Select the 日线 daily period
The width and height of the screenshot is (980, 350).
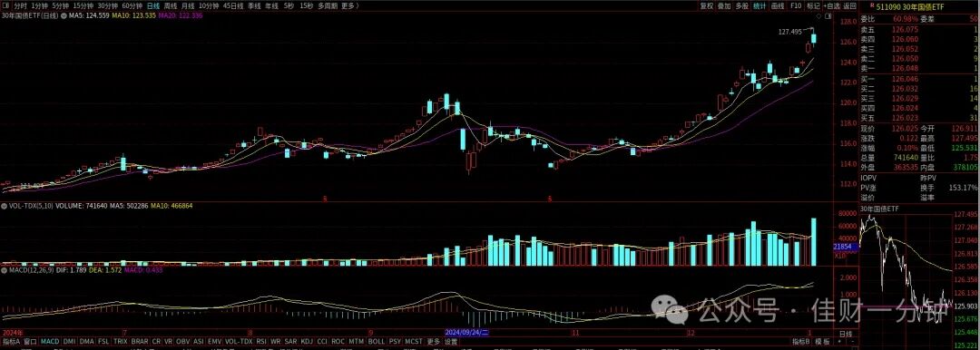153,5
